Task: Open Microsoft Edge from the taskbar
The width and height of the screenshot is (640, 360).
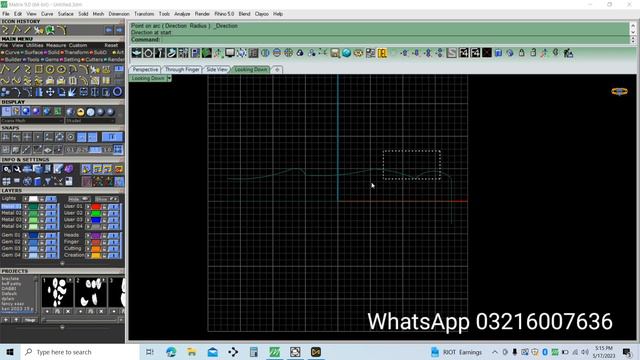Action: tap(171, 352)
